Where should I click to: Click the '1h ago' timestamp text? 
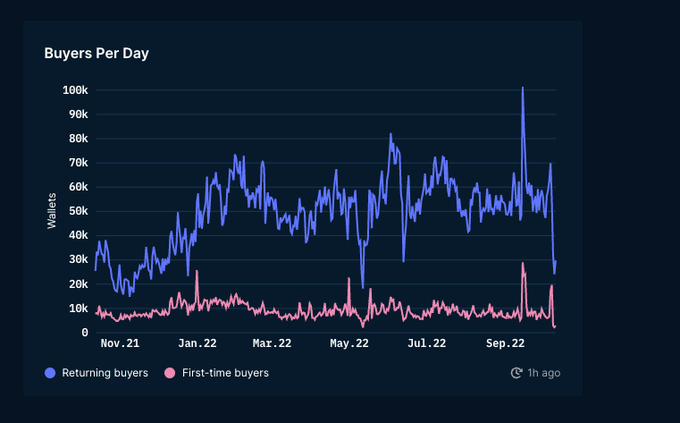click(544, 373)
